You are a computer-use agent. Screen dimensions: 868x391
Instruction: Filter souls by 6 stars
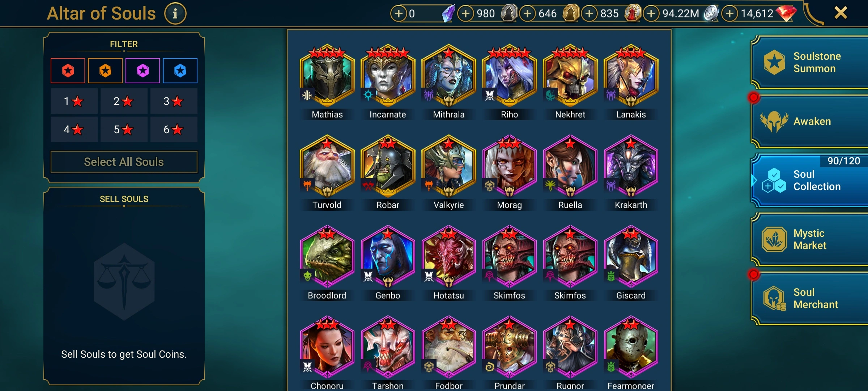coord(174,129)
